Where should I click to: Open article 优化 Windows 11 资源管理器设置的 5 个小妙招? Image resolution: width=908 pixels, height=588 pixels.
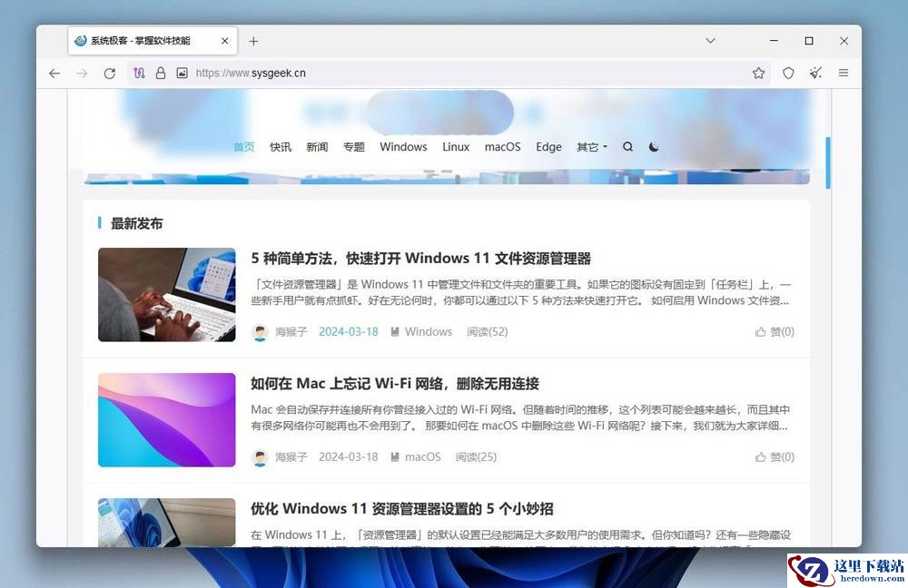point(402,509)
